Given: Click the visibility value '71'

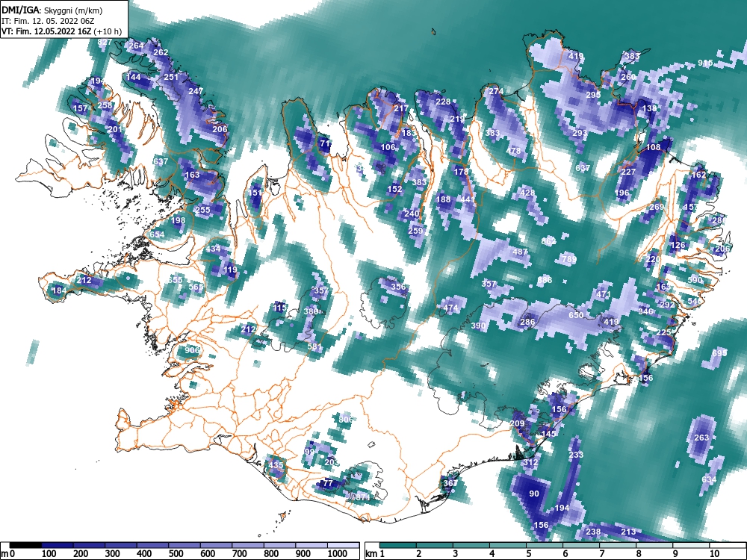Looking at the screenshot, I should (x=325, y=143).
